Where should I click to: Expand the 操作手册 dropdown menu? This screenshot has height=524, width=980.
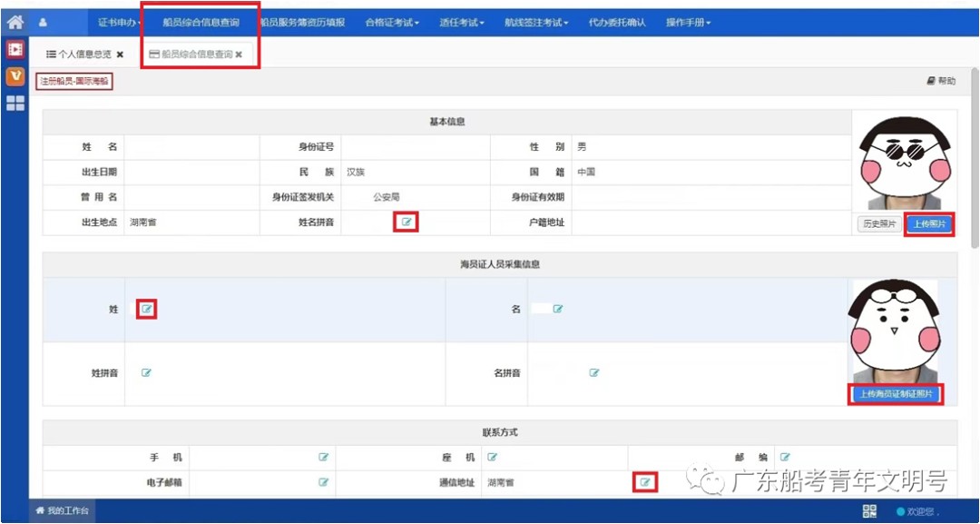click(x=688, y=23)
